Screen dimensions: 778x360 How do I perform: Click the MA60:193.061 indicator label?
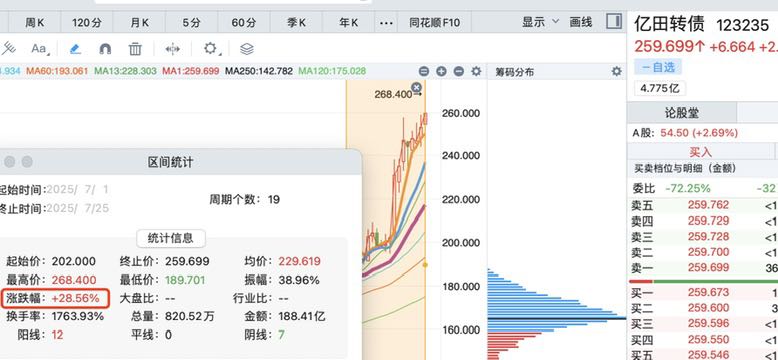pyautogui.click(x=57, y=71)
